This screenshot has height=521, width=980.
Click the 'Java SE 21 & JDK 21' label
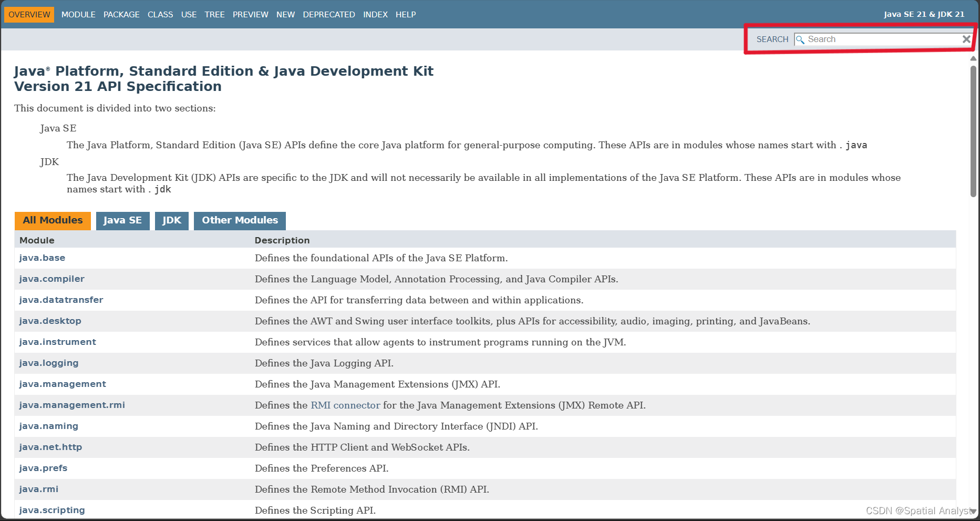(924, 15)
